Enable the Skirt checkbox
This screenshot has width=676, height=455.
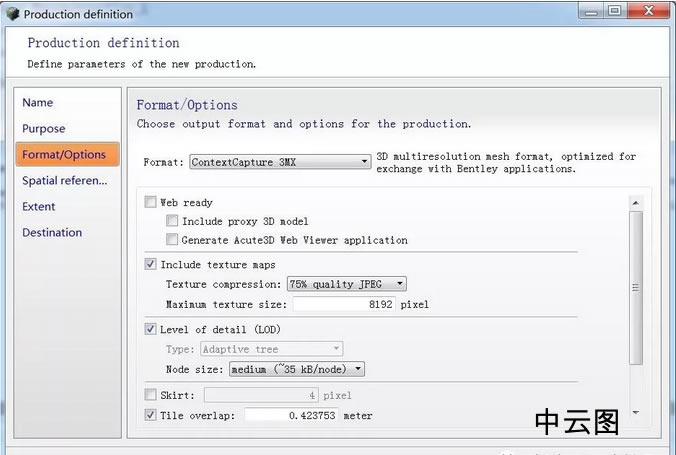tap(150, 395)
